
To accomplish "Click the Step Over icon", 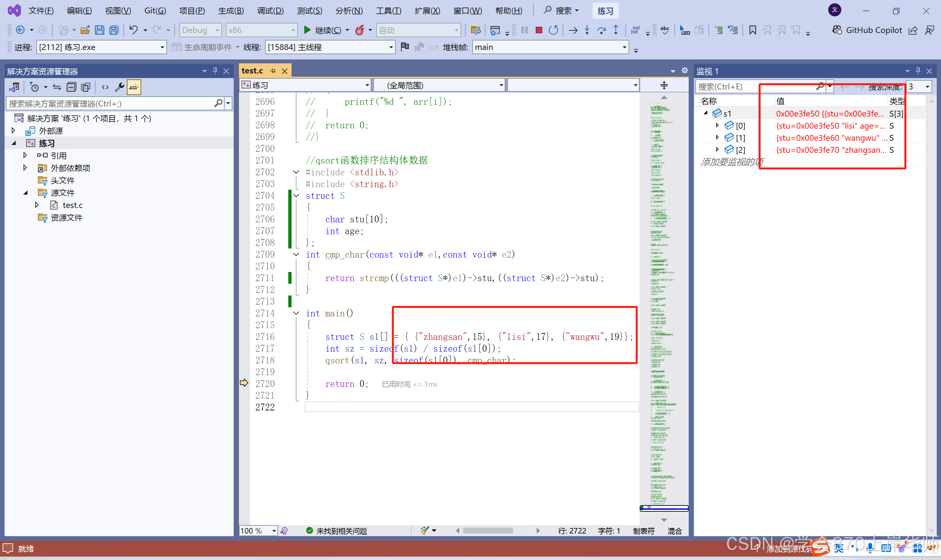I will [x=601, y=30].
